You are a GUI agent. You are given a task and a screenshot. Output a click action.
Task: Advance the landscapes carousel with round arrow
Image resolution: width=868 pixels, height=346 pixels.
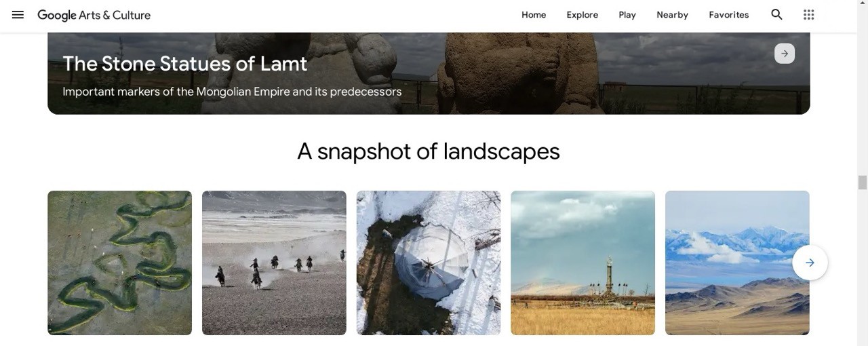point(810,263)
